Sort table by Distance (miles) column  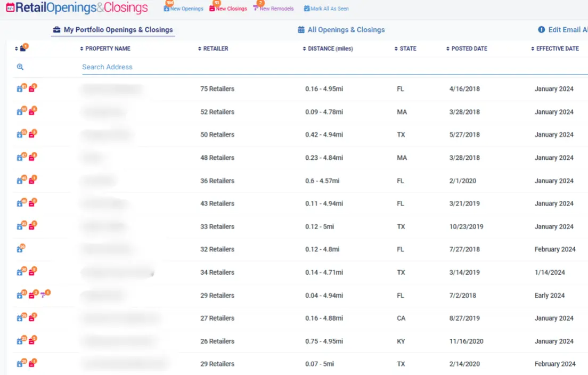tap(328, 48)
